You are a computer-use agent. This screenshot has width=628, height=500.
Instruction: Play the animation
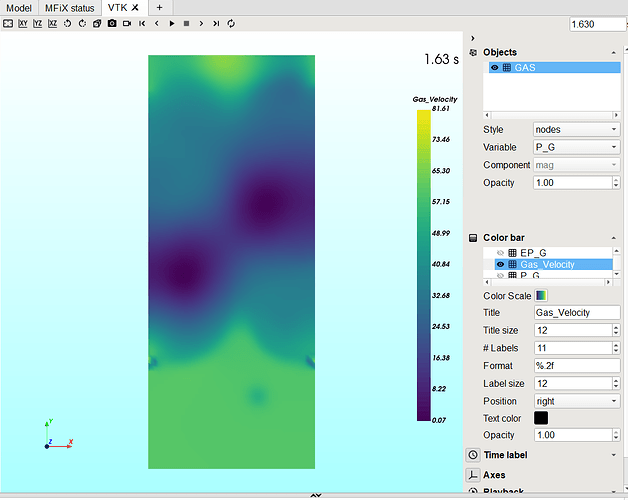[171, 24]
